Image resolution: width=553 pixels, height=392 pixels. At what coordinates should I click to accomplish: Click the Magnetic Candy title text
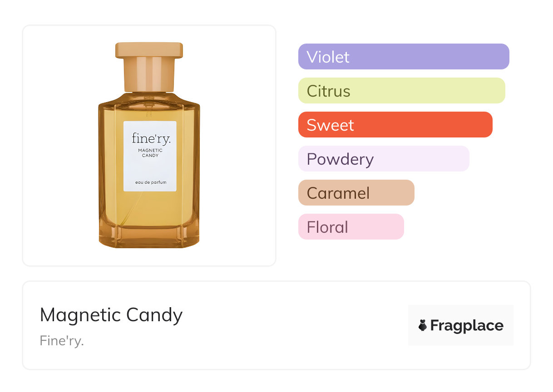click(111, 315)
